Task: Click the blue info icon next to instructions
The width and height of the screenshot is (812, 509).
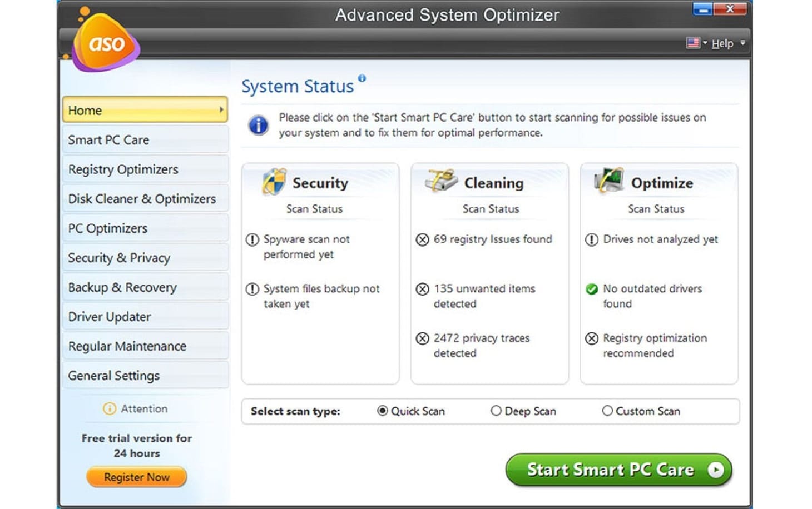Action: point(258,124)
